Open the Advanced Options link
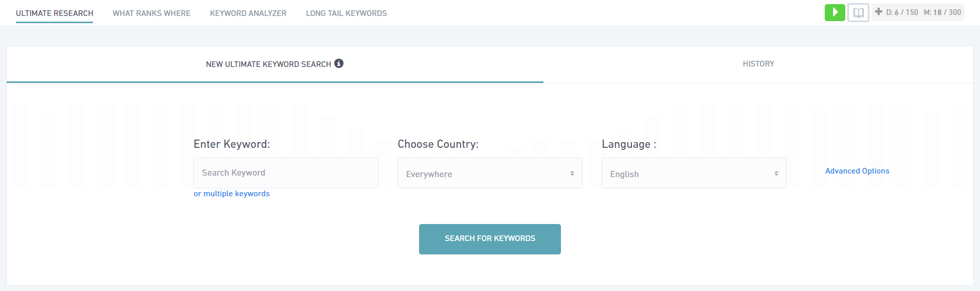 857,171
